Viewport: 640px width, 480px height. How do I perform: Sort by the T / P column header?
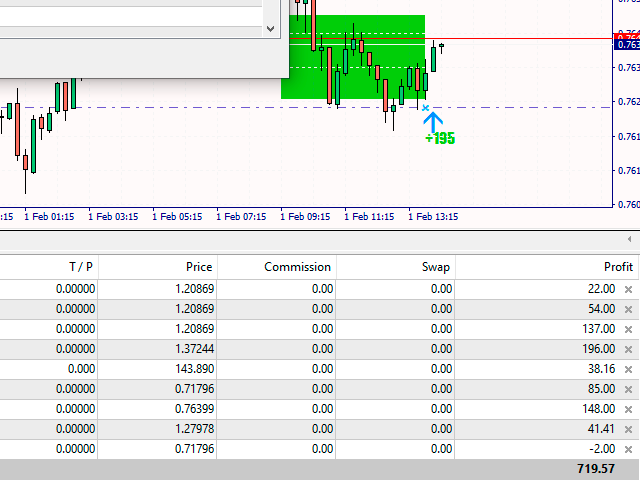pyautogui.click(x=49, y=267)
